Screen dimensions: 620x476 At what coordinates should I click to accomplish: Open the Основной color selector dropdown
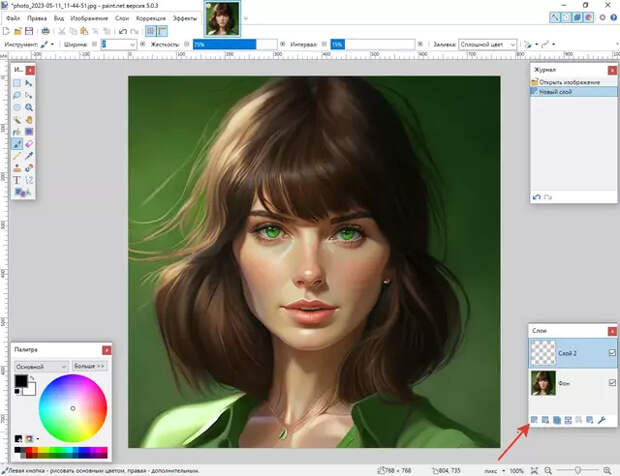(41, 366)
